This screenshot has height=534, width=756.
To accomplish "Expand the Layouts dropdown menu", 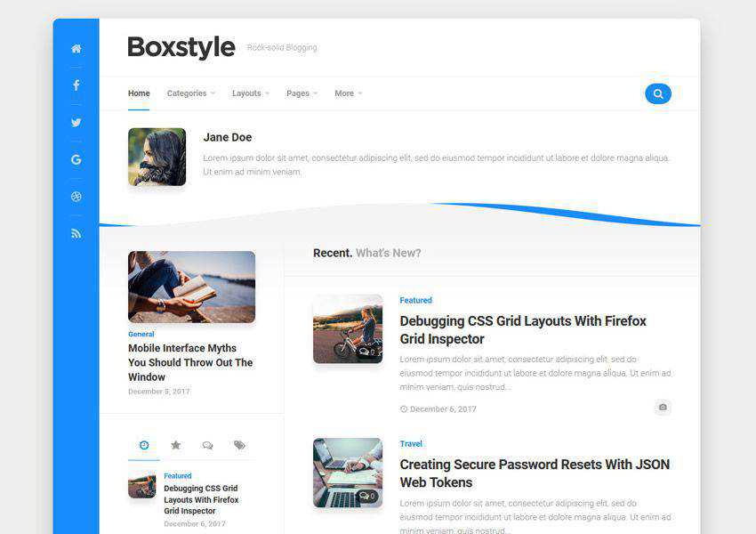I will pyautogui.click(x=250, y=93).
